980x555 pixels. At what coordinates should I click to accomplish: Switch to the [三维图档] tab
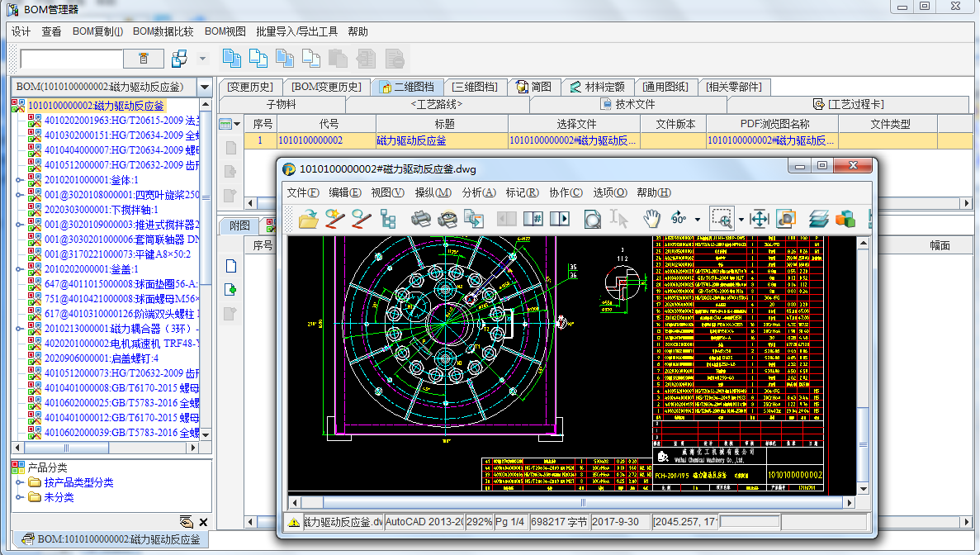click(x=475, y=87)
